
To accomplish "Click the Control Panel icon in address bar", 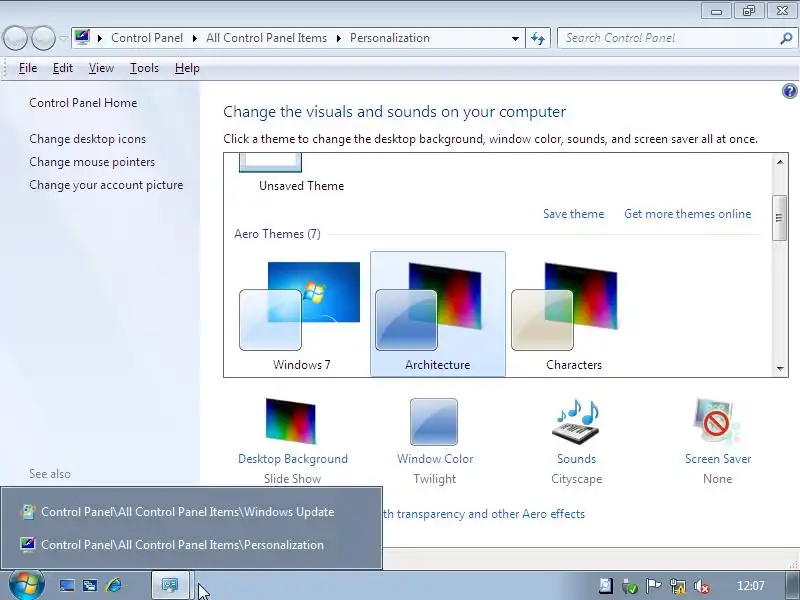I will click(82, 37).
